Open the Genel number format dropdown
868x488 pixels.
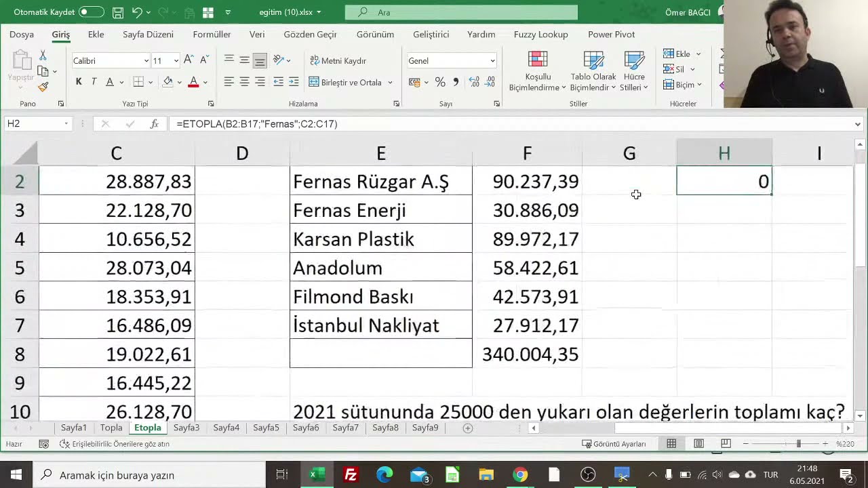[x=492, y=61]
